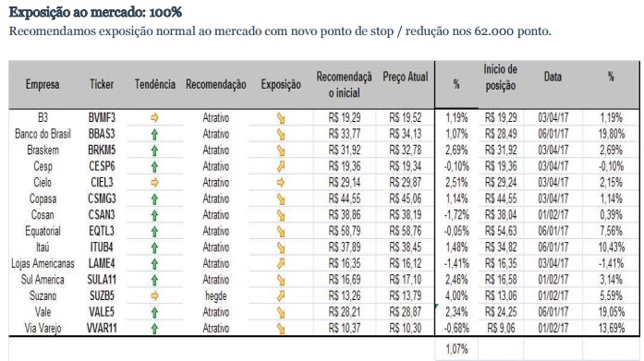Select the Início de posição header
The height and width of the screenshot is (361, 644).
500,78
